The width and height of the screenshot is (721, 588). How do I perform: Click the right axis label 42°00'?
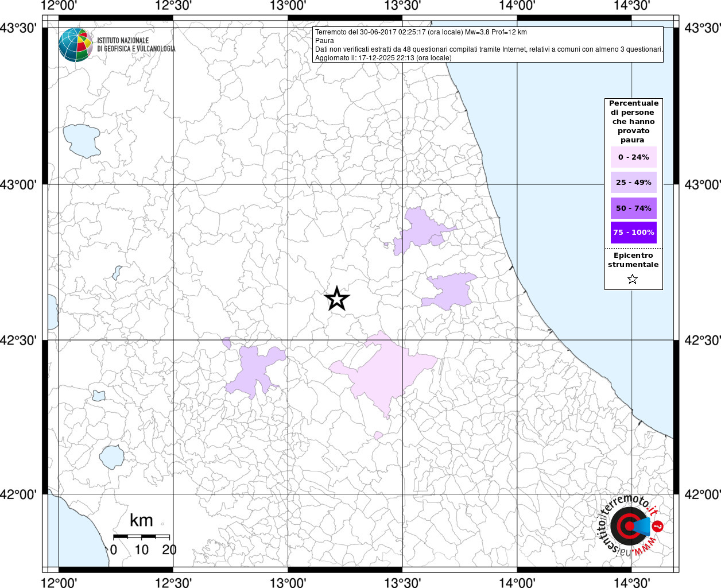[x=702, y=494]
